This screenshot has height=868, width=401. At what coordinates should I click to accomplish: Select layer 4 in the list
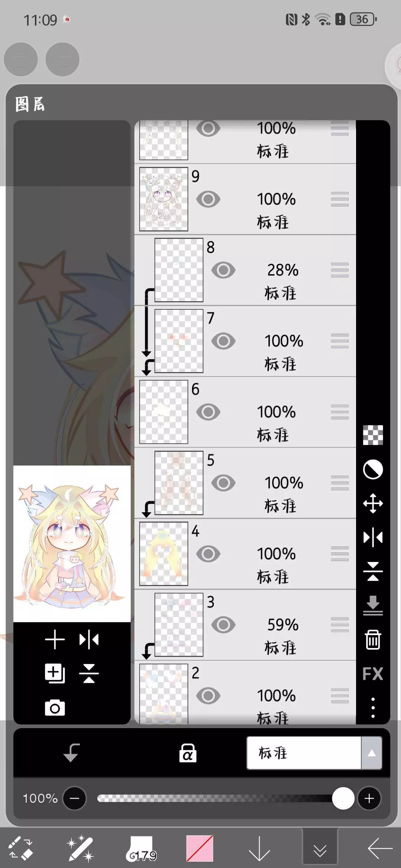pyautogui.click(x=245, y=554)
